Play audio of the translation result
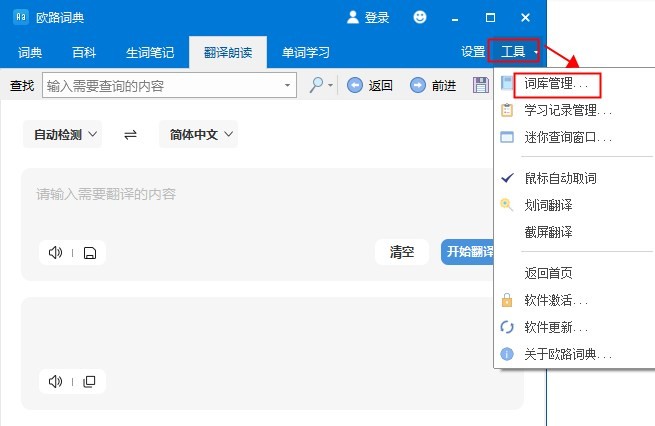This screenshot has height=426, width=655. coord(55,381)
